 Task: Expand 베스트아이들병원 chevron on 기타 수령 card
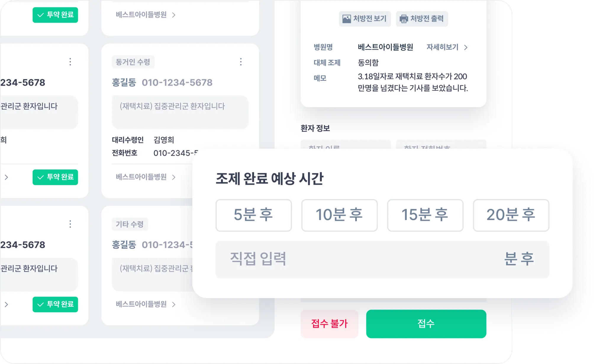pos(174,305)
